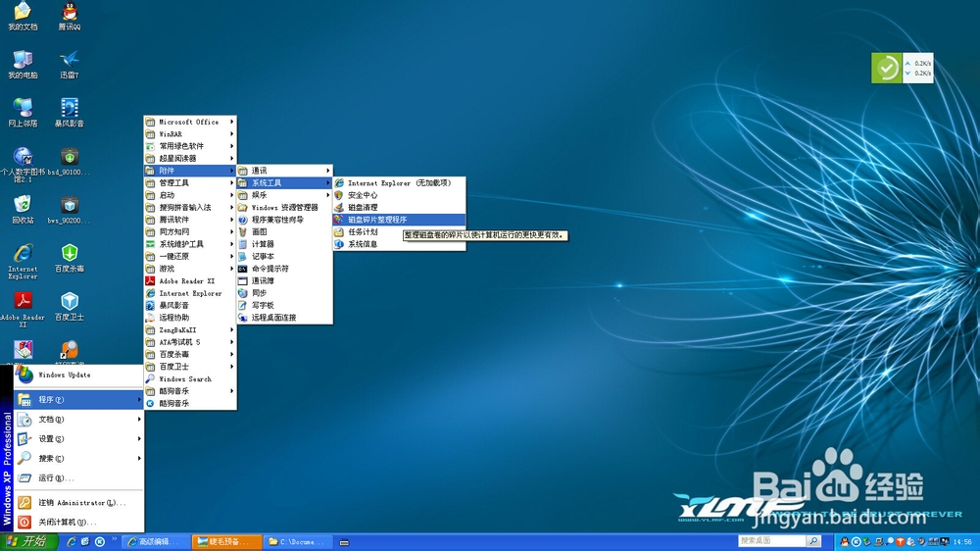
Task: Launch Internet Explorer (无加载项) entry
Action: tap(400, 182)
